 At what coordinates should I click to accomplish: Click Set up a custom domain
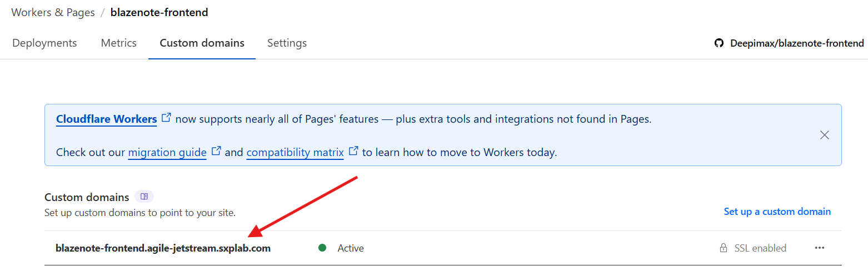click(777, 212)
